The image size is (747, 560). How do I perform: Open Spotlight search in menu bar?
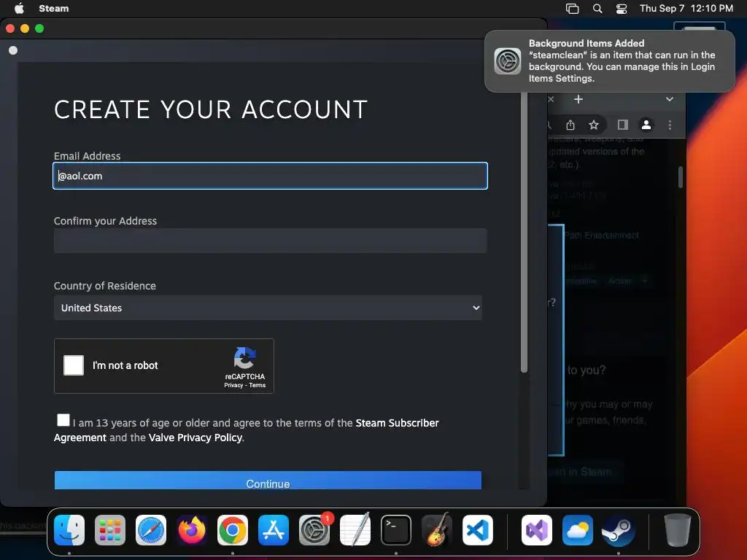tap(597, 9)
